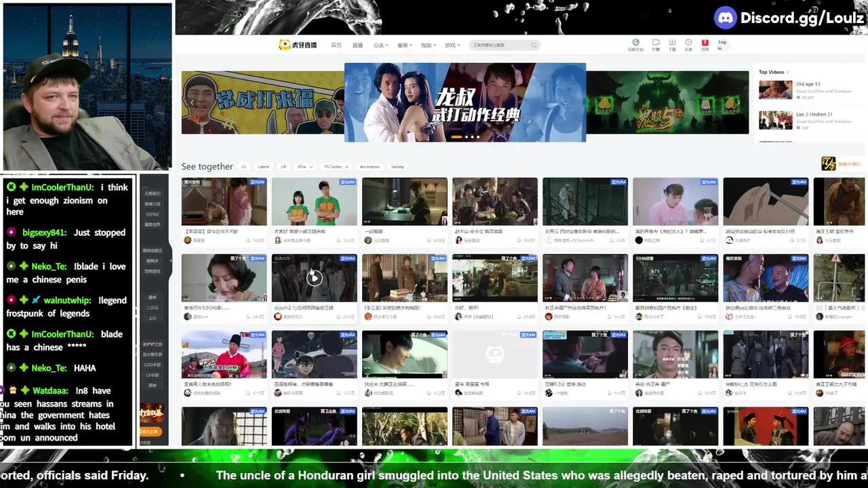Open the 直播 live nav item

coord(357,45)
